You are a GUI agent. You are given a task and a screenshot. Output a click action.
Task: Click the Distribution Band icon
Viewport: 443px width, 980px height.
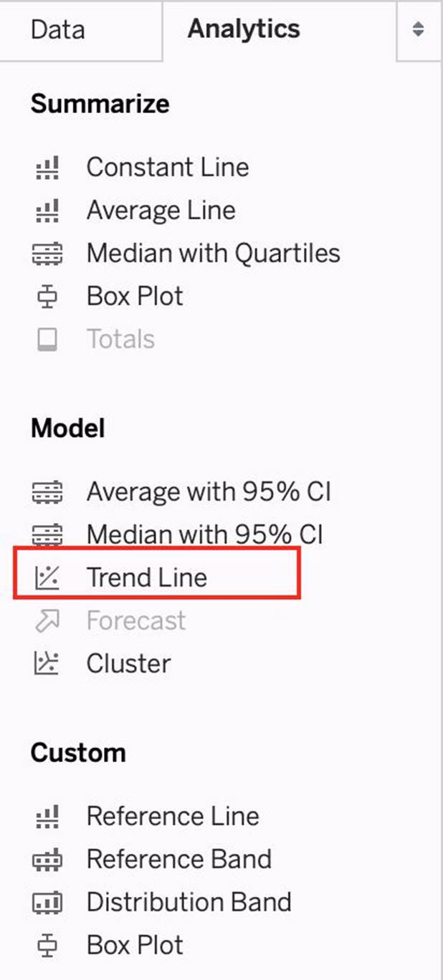[x=48, y=903]
